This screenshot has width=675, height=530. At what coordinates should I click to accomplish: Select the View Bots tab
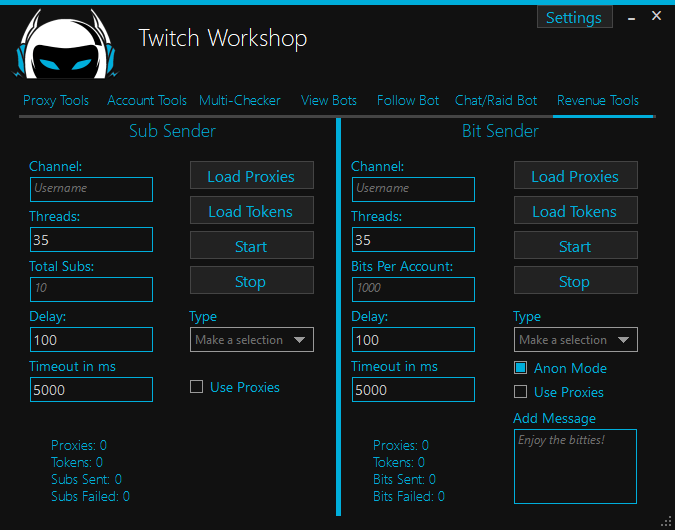pyautogui.click(x=329, y=100)
